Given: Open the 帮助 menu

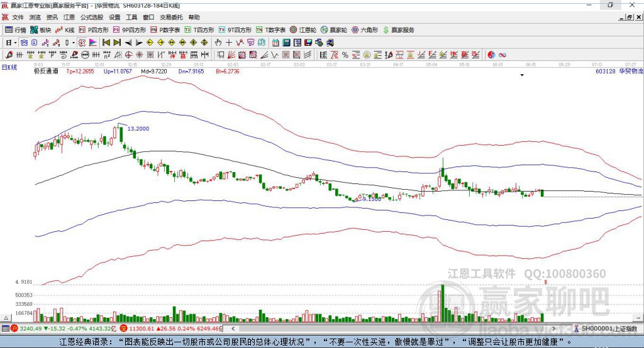Looking at the screenshot, I should tap(194, 17).
